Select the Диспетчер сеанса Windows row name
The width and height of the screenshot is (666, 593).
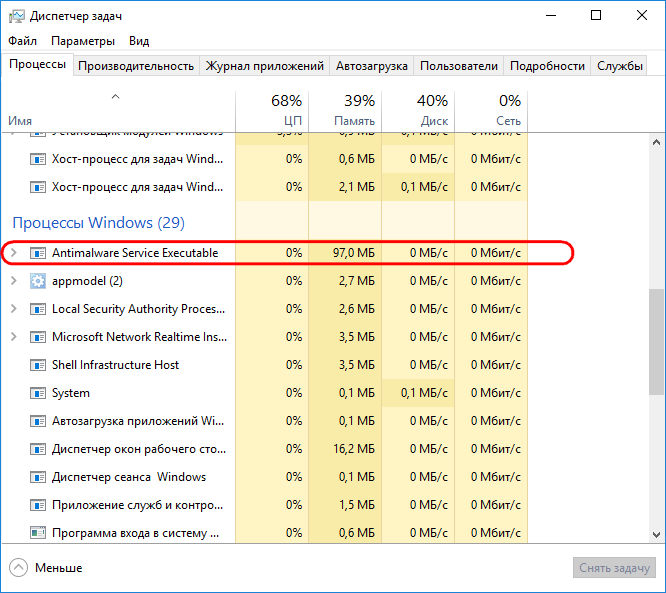click(x=129, y=477)
